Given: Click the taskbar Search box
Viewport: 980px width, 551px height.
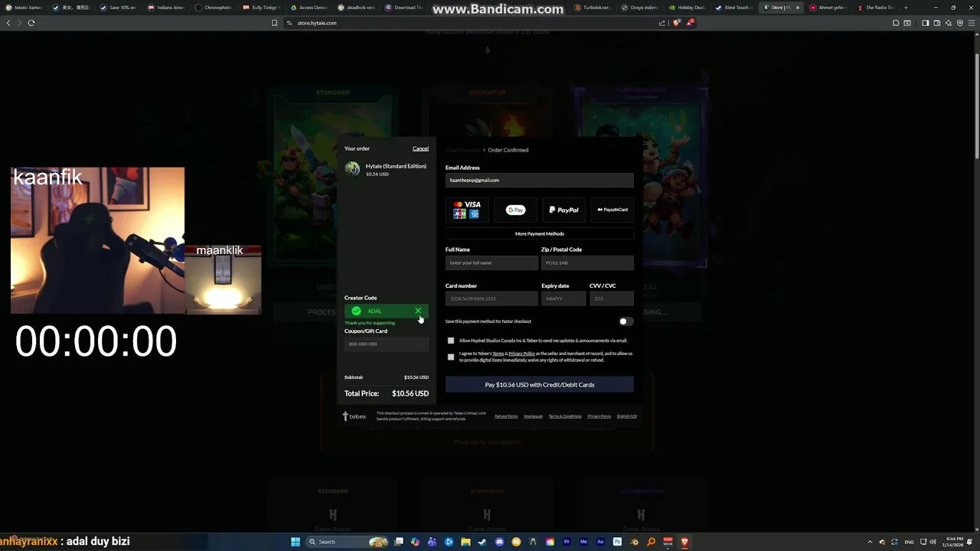Looking at the screenshot, I should [x=348, y=542].
